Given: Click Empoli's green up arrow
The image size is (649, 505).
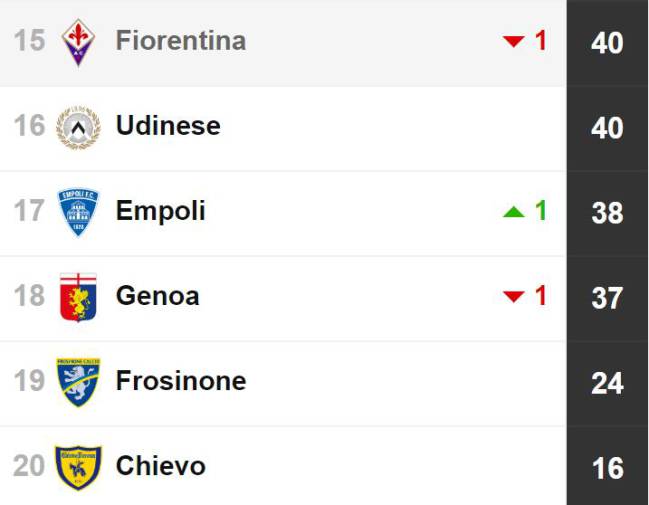Looking at the screenshot, I should [514, 212].
